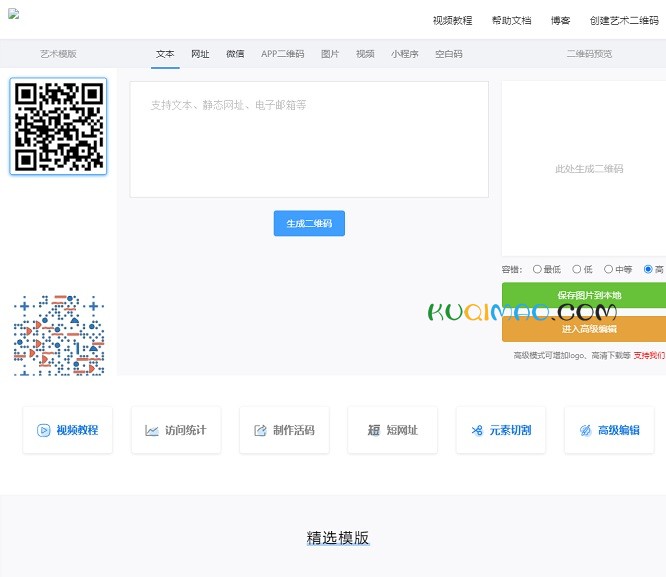Open 博客 in the top navigation

(560, 20)
